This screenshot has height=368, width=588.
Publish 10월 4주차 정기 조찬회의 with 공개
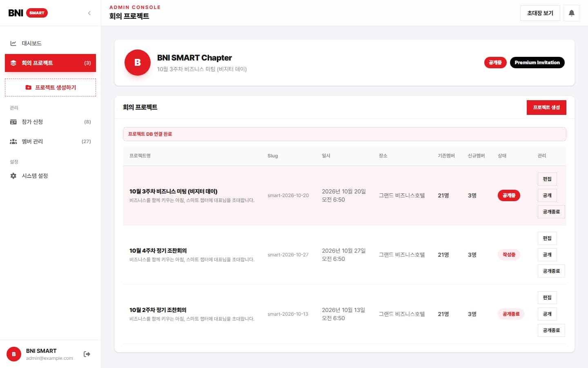[x=547, y=255]
